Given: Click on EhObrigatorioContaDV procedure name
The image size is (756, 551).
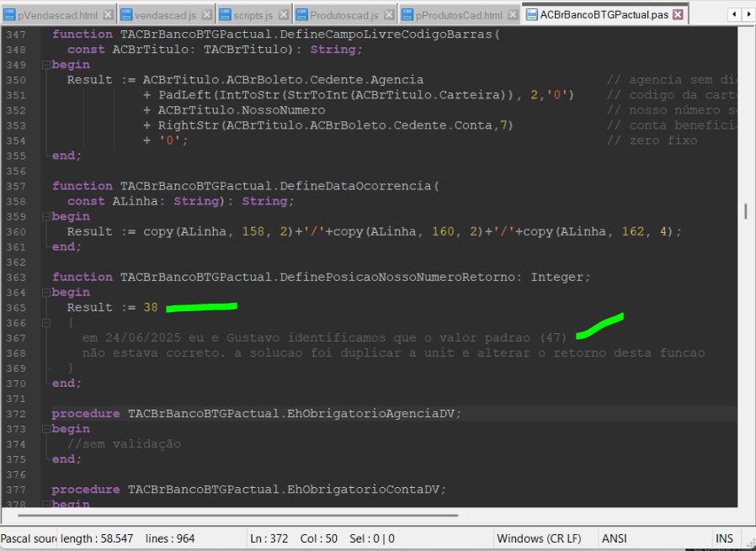Looking at the screenshot, I should (364, 490).
